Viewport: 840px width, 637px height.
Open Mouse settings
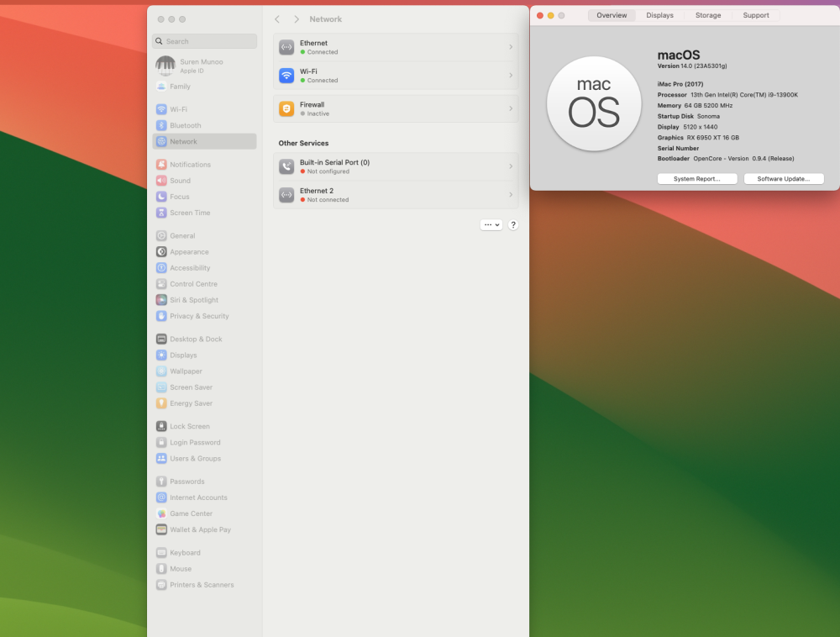coord(204,569)
